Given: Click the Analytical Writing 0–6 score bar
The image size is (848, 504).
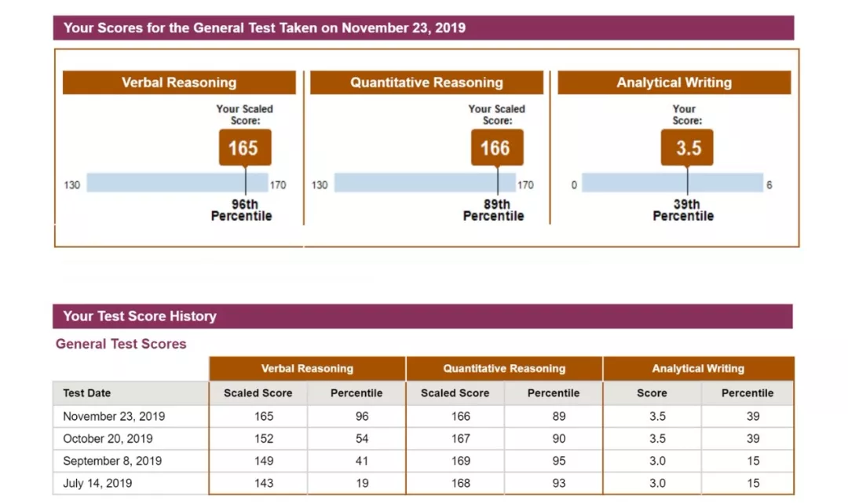Looking at the screenshot, I should 672,183.
